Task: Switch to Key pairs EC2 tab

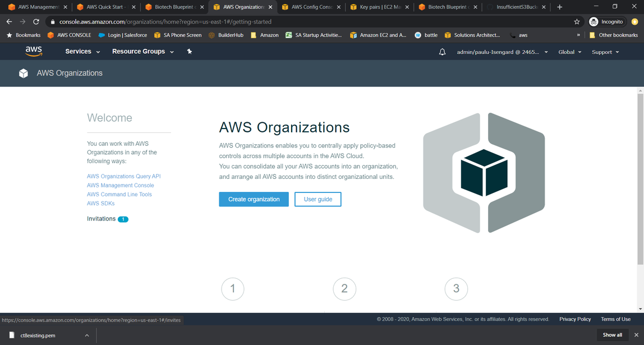Action: [379, 7]
